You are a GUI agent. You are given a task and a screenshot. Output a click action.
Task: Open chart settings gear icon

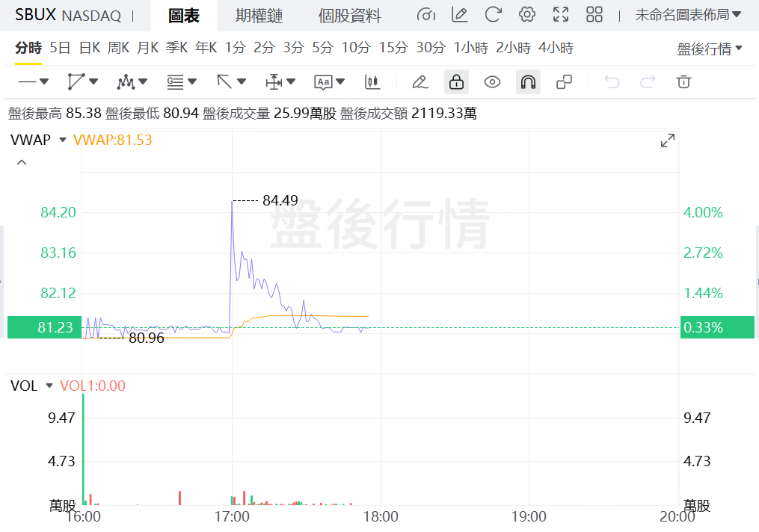tap(527, 14)
